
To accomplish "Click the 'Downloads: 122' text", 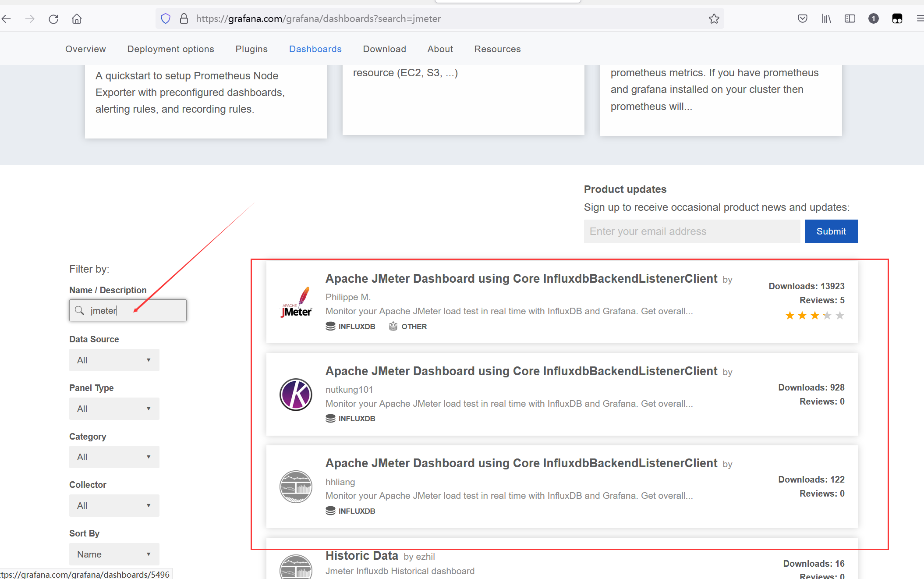I will click(811, 480).
